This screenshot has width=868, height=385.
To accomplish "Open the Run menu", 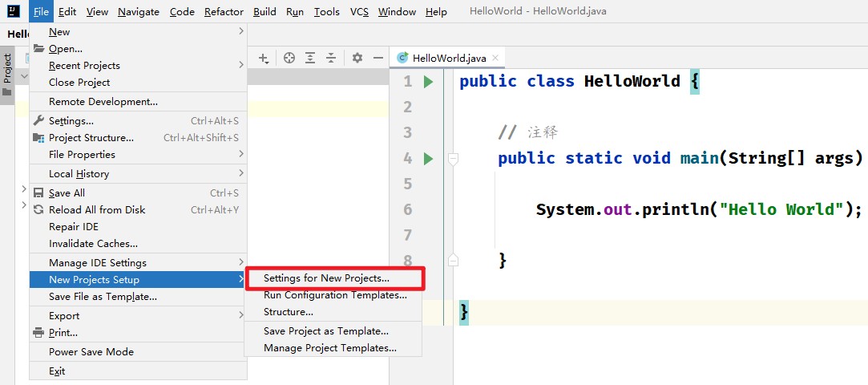I will click(295, 12).
